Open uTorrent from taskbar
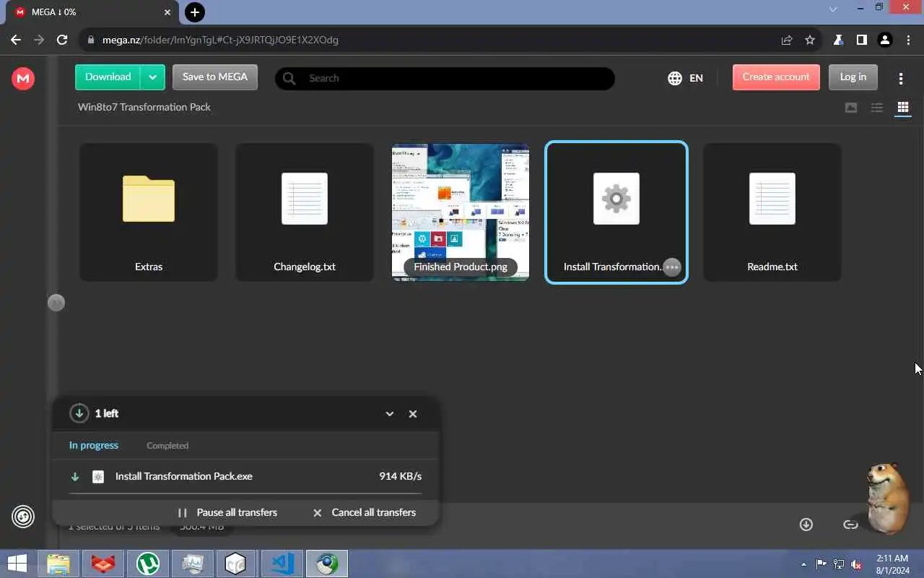 pyautogui.click(x=148, y=564)
